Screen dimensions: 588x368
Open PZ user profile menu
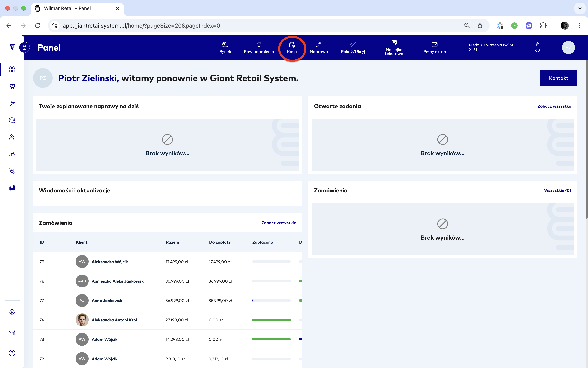tap(568, 47)
